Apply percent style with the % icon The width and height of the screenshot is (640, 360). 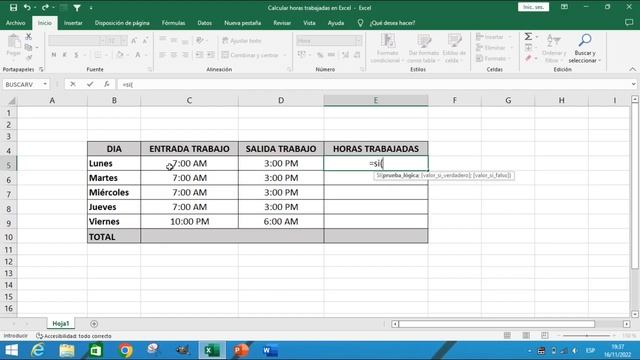pos(320,55)
